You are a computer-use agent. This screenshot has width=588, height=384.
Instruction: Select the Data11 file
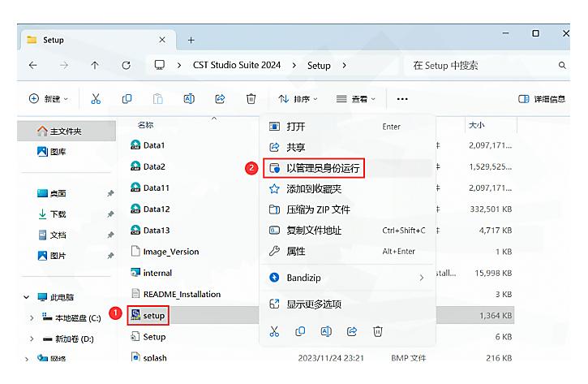149,188
